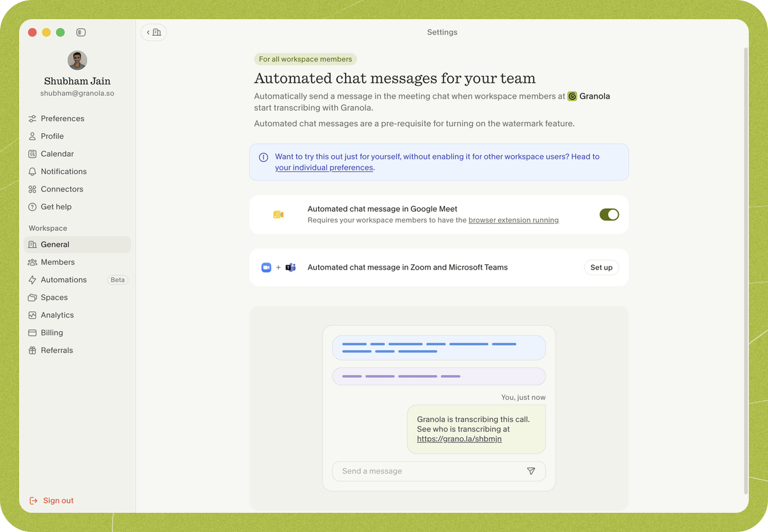Click the General building icon
This screenshot has width=768, height=532.
[33, 245]
